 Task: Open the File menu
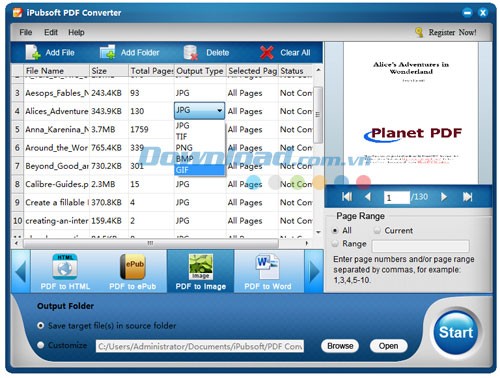(x=26, y=32)
